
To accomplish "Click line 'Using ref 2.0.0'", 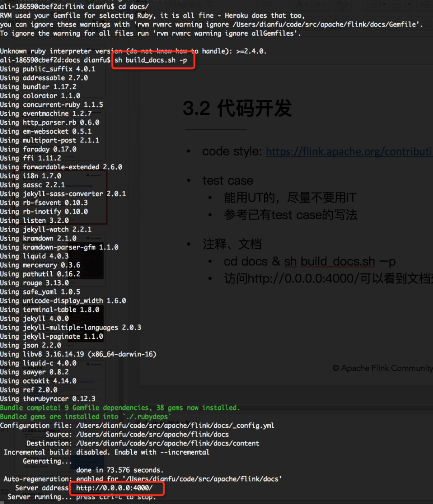I will coord(29,390).
